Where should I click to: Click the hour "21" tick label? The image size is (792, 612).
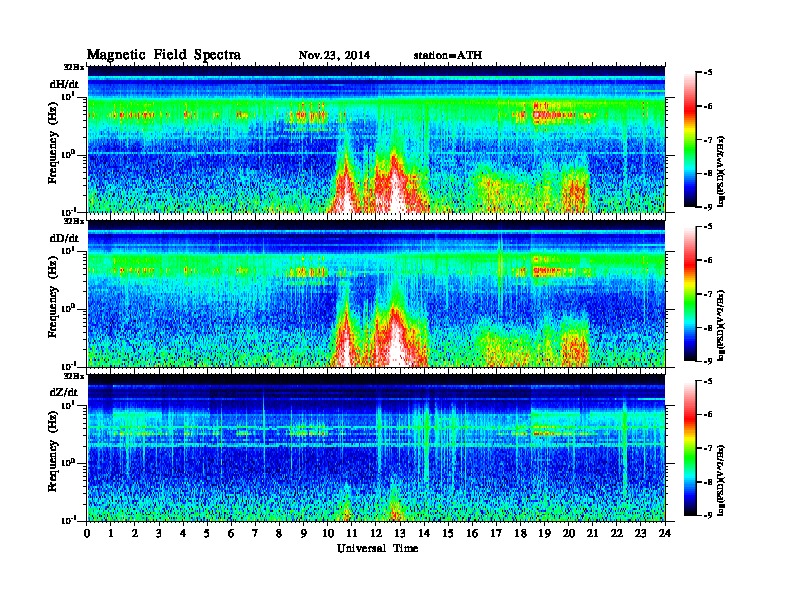(592, 534)
